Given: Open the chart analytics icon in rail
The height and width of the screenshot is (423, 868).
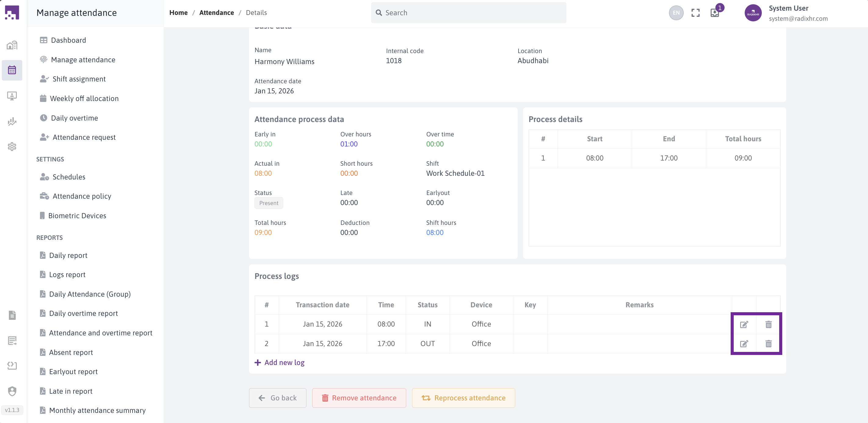Looking at the screenshot, I should (12, 121).
